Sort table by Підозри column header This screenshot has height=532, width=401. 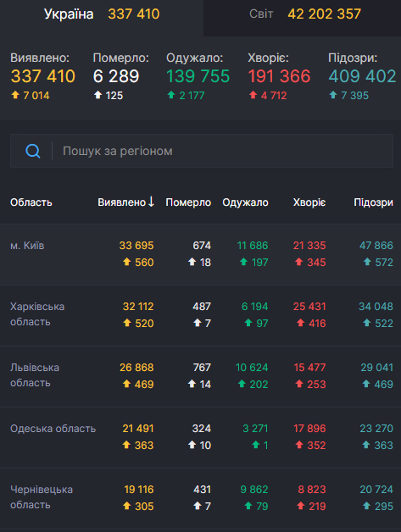(374, 202)
